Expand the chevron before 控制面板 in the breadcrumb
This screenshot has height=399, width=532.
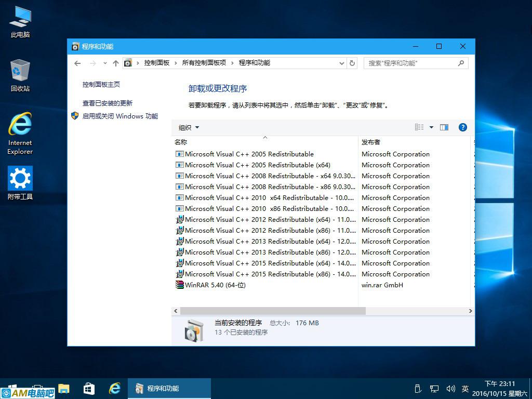(138, 63)
